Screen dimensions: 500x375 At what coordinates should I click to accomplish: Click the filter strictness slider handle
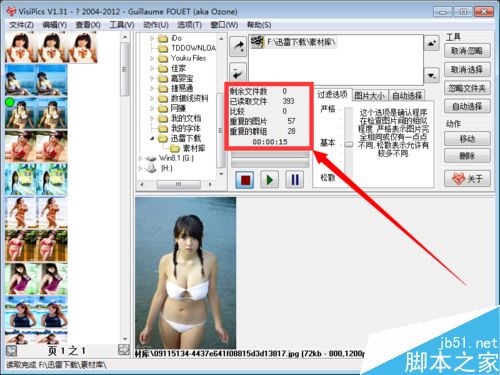pyautogui.click(x=349, y=144)
